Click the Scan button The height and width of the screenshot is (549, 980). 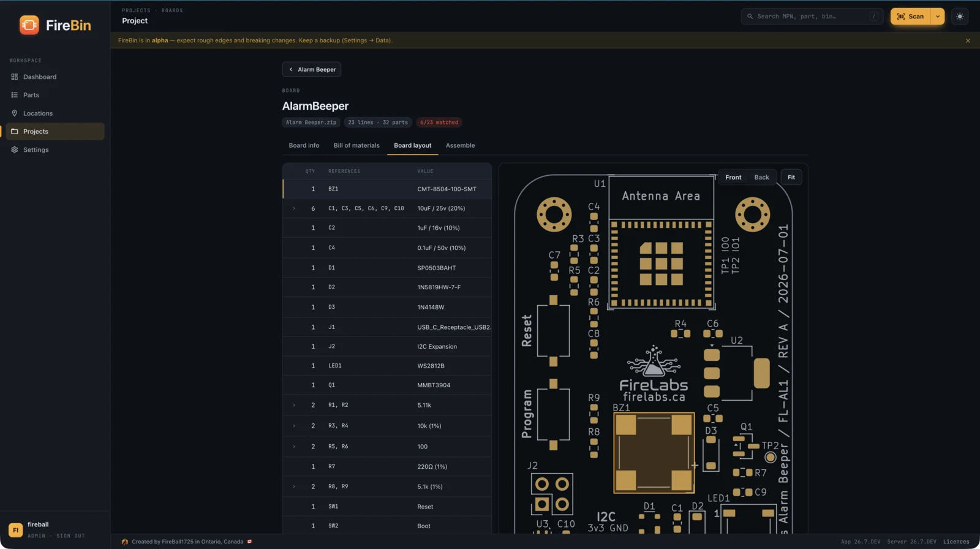911,17
